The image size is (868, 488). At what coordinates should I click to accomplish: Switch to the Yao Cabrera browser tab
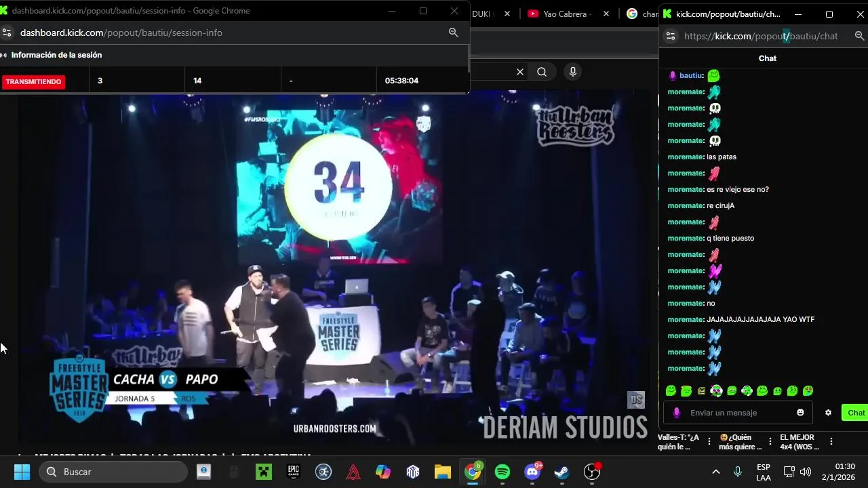pyautogui.click(x=567, y=14)
